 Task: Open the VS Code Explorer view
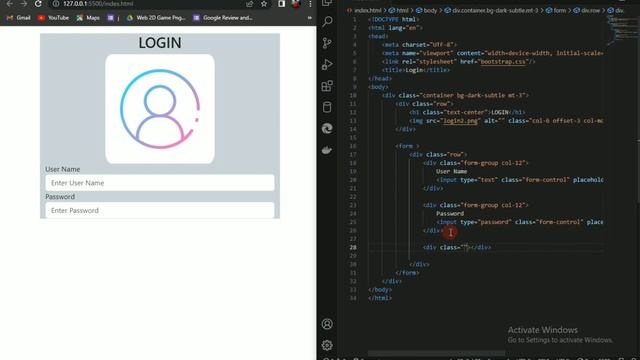tap(327, 3)
